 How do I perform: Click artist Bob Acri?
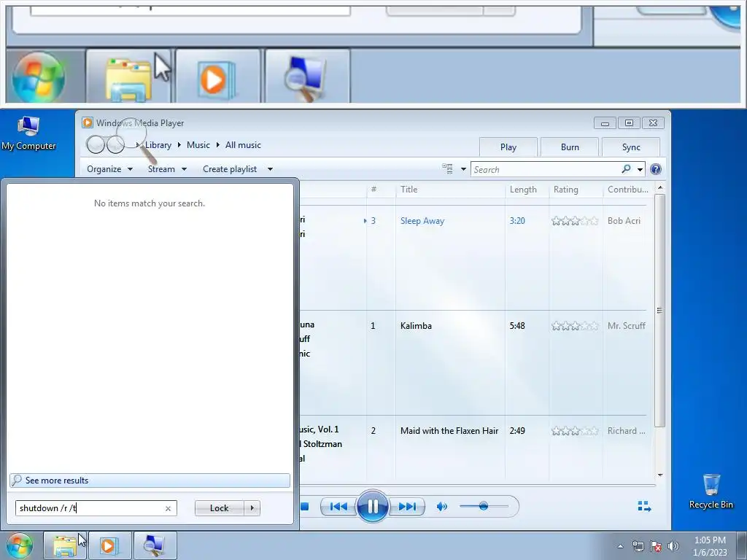[x=624, y=221]
